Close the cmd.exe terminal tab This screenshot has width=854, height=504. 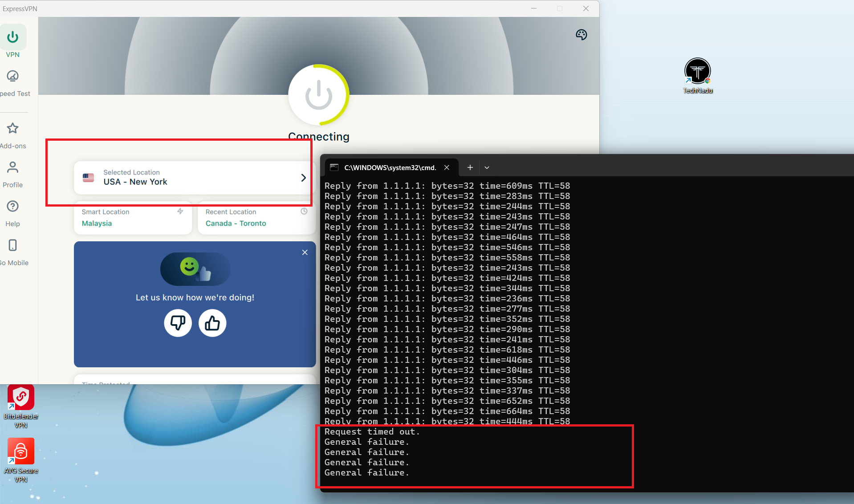pyautogui.click(x=447, y=167)
